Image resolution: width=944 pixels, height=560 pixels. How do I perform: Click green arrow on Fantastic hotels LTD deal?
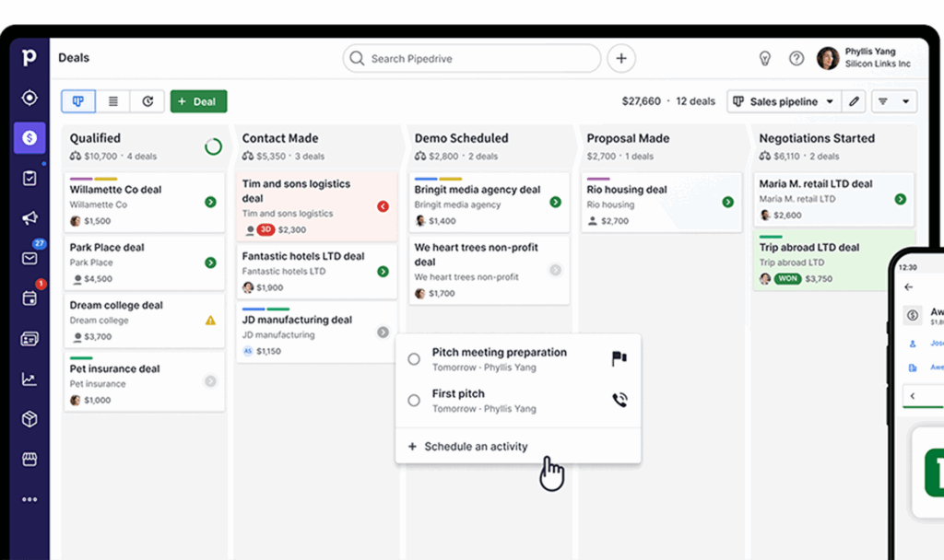(x=383, y=272)
